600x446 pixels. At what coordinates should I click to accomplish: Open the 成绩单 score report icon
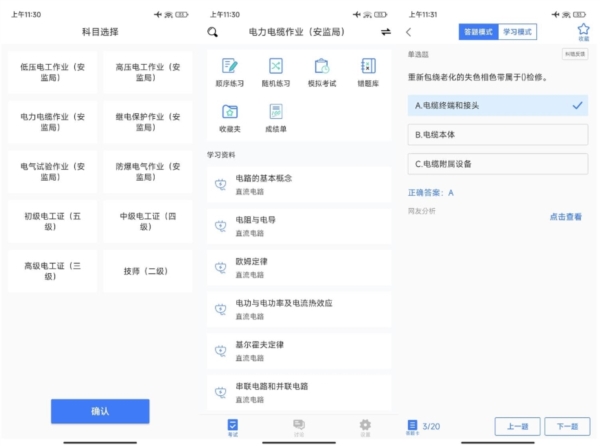pyautogui.click(x=276, y=112)
